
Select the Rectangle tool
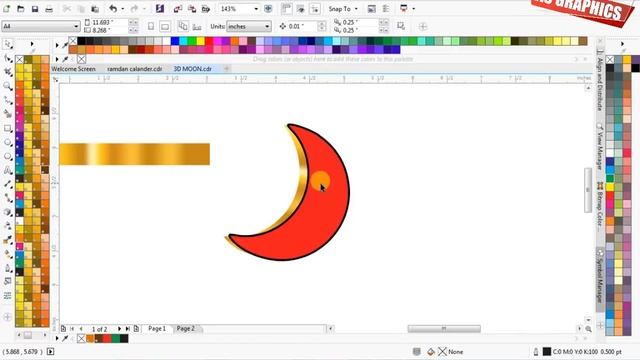[8, 129]
